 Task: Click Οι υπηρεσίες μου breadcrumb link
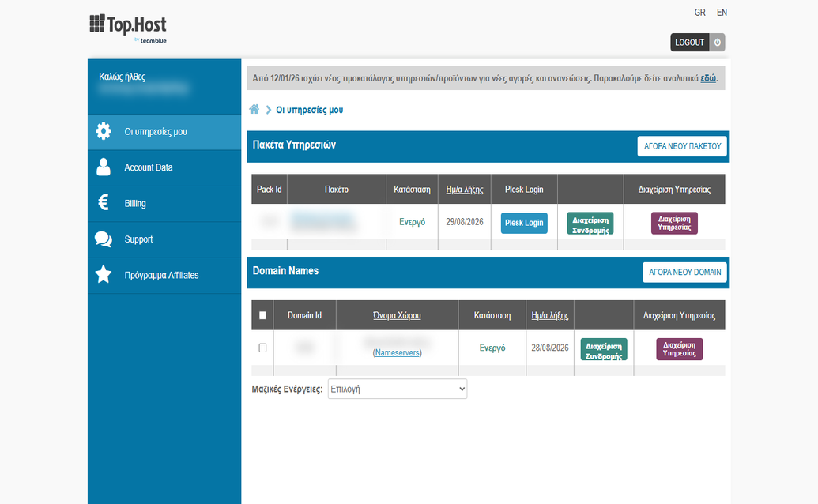click(309, 110)
